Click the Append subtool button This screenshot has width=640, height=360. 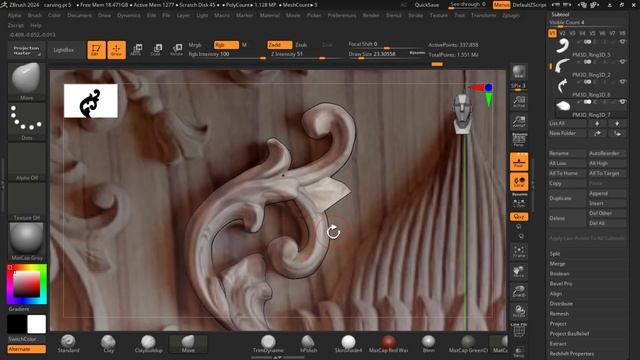[x=607, y=193]
